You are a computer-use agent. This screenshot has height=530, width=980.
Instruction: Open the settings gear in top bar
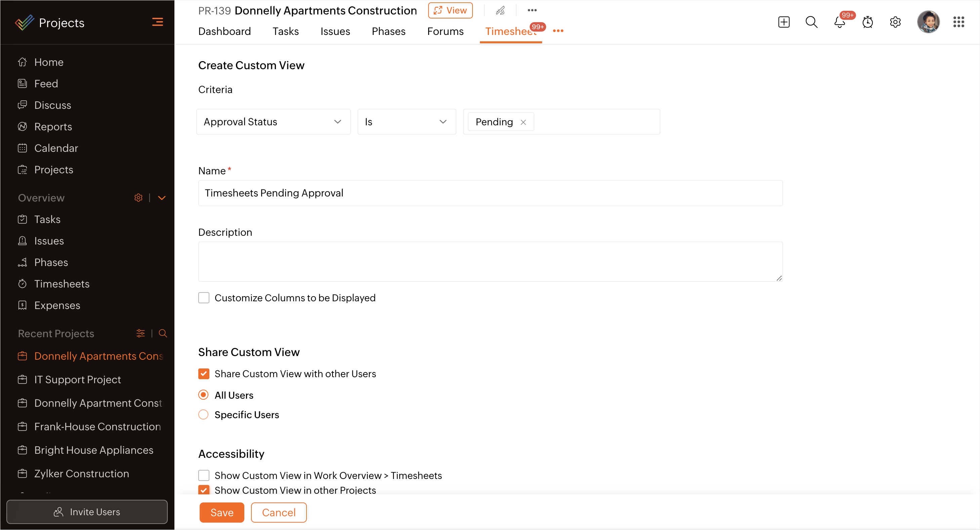coord(895,22)
